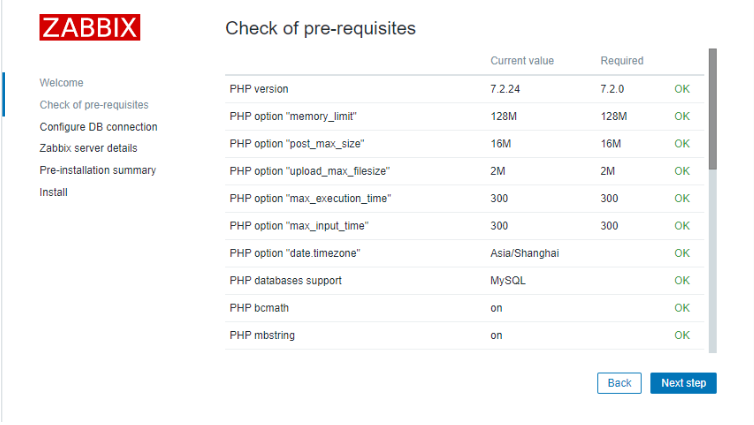The width and height of the screenshot is (754, 425).
Task: Open the Pre-installation summary step
Action: (x=98, y=170)
